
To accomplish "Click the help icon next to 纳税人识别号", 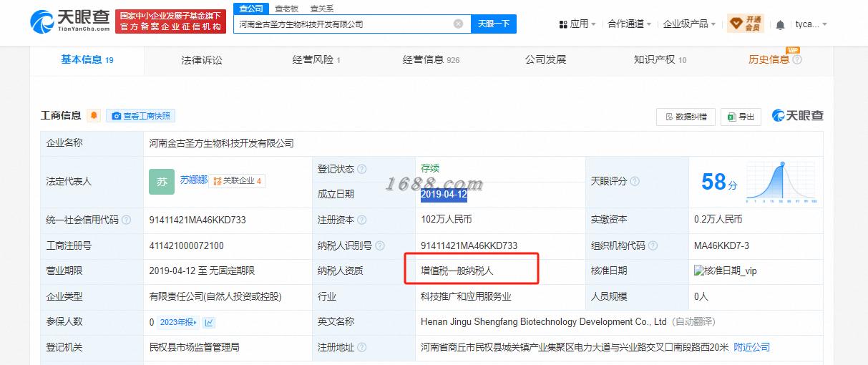I will 381,246.
